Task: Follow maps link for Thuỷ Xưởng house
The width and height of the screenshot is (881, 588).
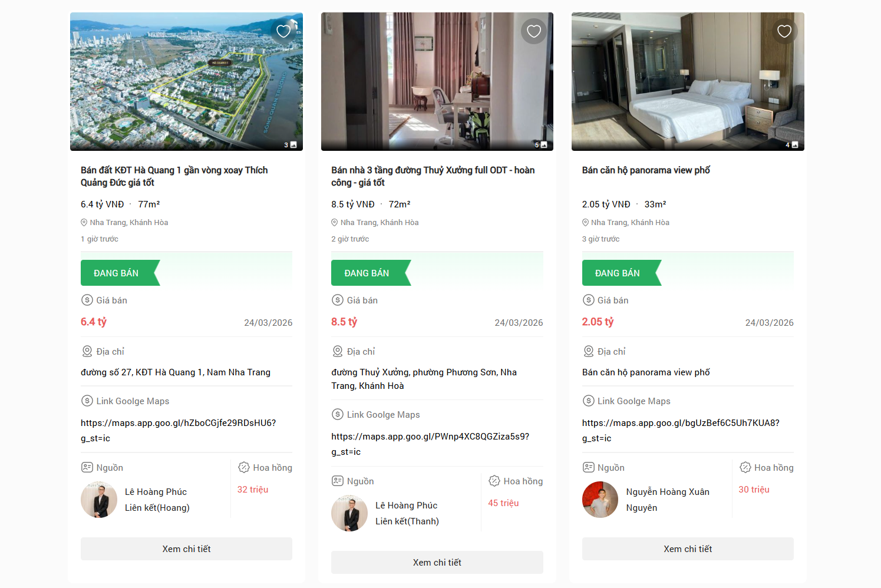Action: [x=430, y=437]
